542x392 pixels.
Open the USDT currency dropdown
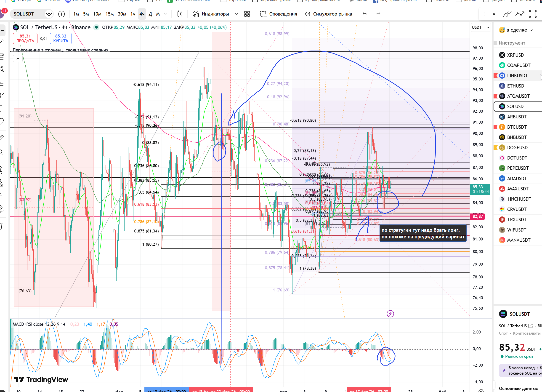pos(481,27)
